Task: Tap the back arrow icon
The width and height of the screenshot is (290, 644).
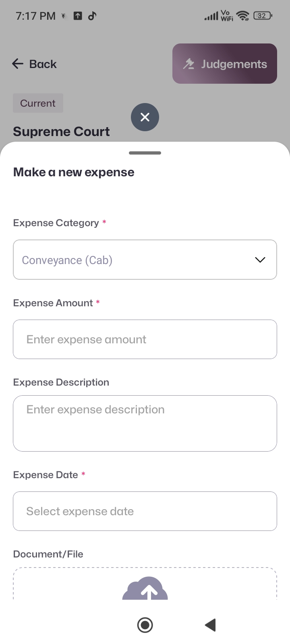Action: click(18, 64)
